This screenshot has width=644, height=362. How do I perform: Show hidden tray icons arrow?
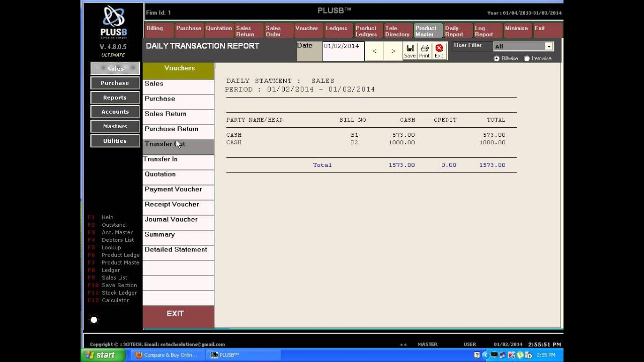point(486,355)
